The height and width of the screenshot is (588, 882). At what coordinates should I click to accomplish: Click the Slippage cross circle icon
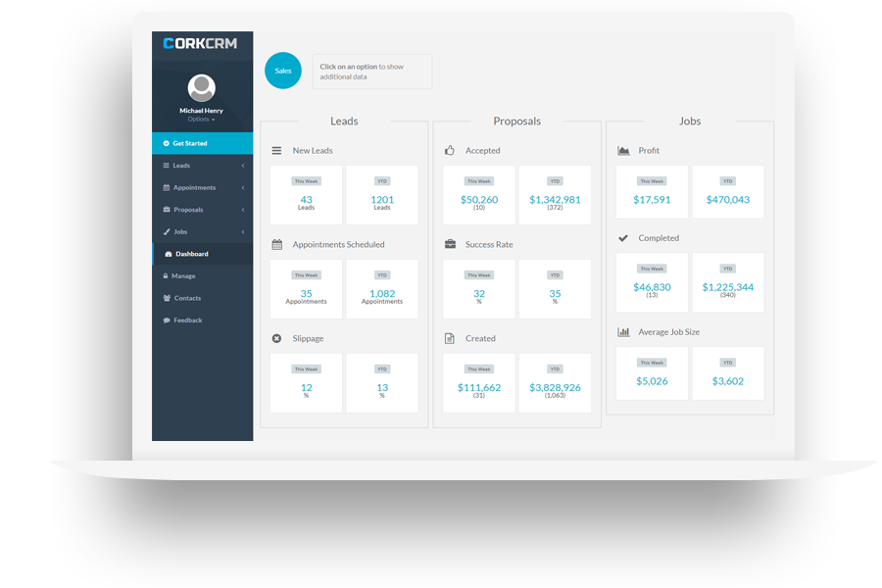tap(276, 338)
